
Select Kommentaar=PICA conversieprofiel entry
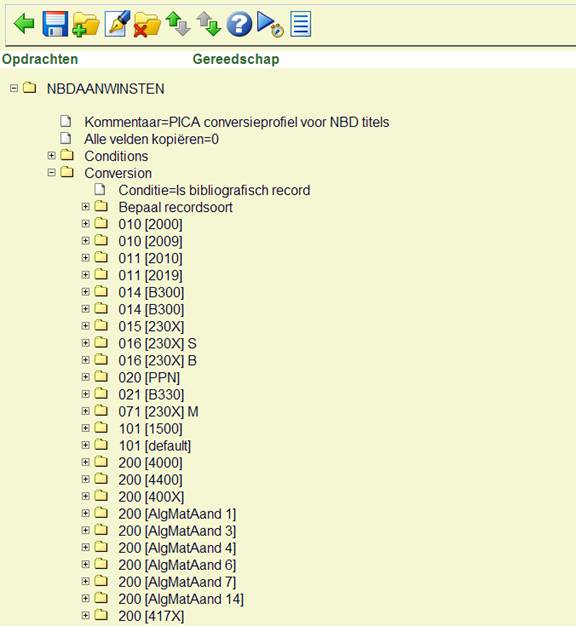(237, 122)
